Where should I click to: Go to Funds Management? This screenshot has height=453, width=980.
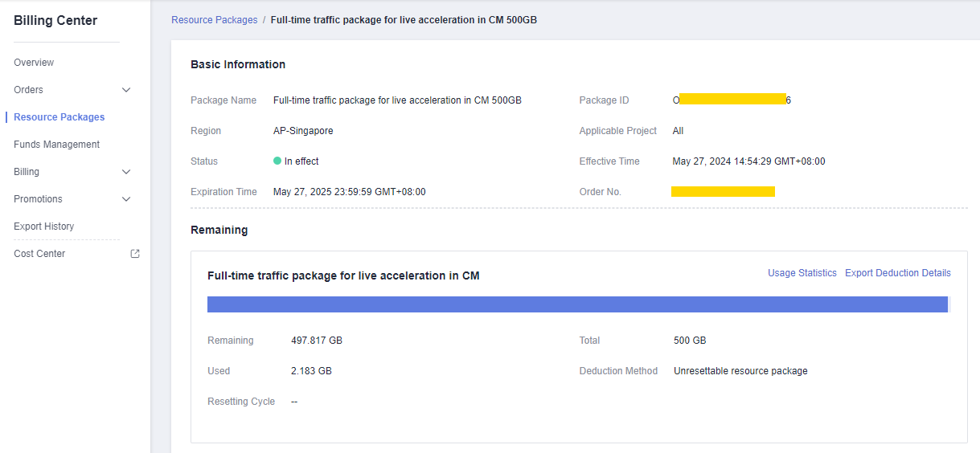(56, 145)
